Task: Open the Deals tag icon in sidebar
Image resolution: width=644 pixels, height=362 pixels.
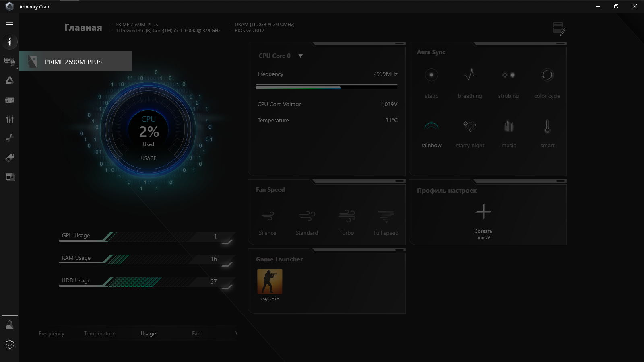Action: (x=10, y=158)
